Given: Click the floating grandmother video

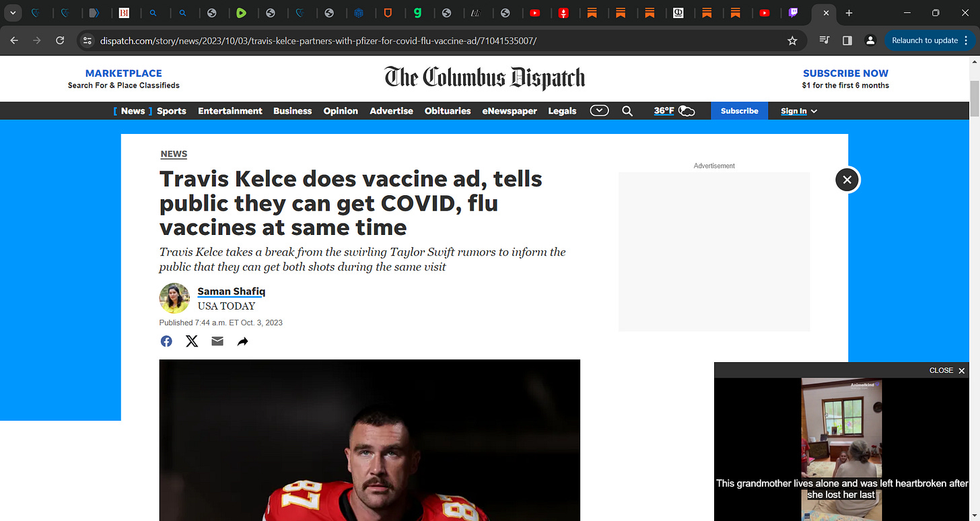Looking at the screenshot, I should click(x=842, y=450).
